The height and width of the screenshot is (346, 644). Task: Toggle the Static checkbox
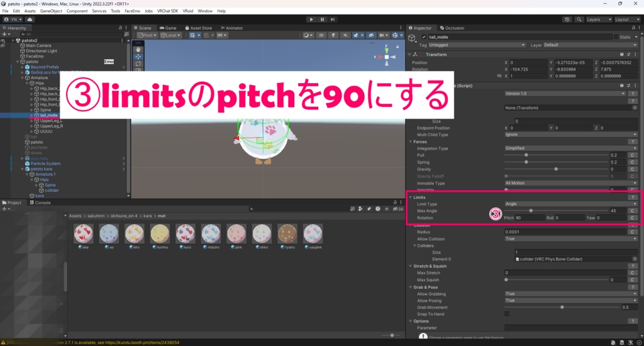pyautogui.click(x=616, y=37)
